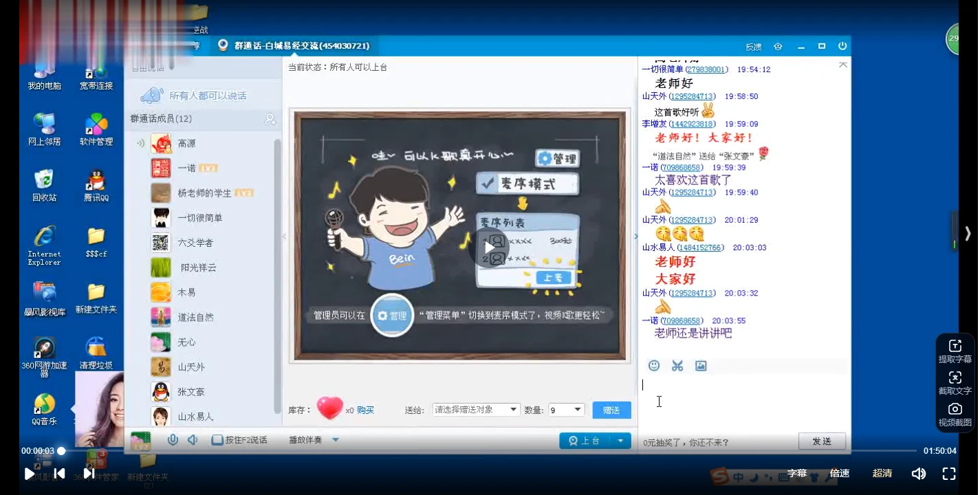Click the image icon to send a picture
This screenshot has height=495, width=980.
pos(700,366)
